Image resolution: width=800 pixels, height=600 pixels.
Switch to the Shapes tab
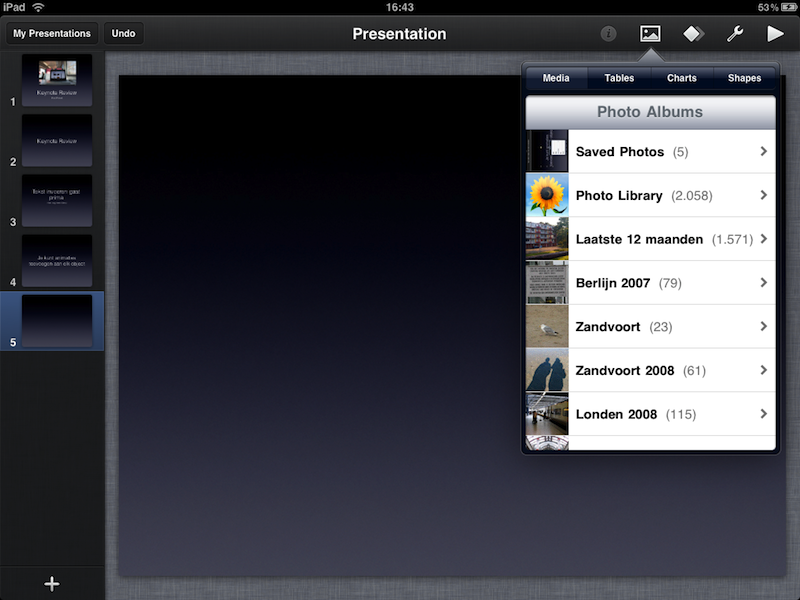click(x=744, y=78)
